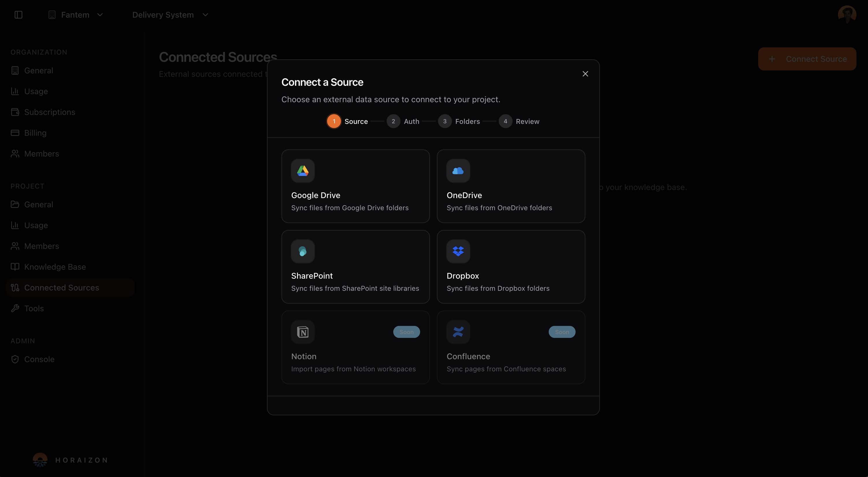
Task: Click the Confluence card title
Action: 468,357
